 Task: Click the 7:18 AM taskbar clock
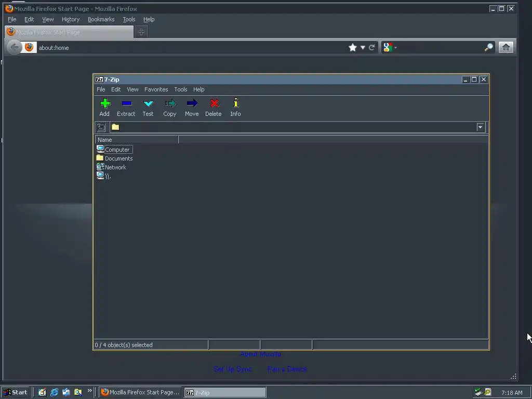coord(512,393)
